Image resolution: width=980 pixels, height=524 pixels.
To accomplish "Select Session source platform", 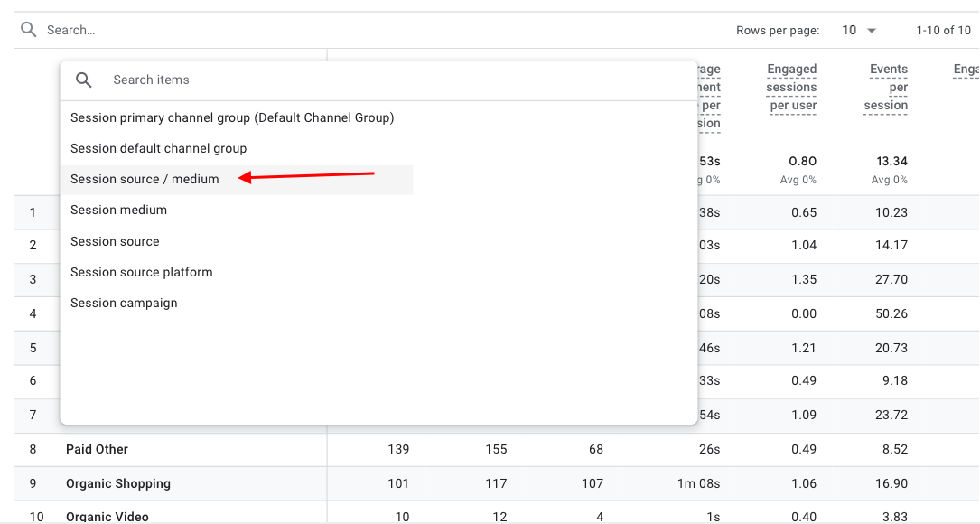I will point(141,272).
